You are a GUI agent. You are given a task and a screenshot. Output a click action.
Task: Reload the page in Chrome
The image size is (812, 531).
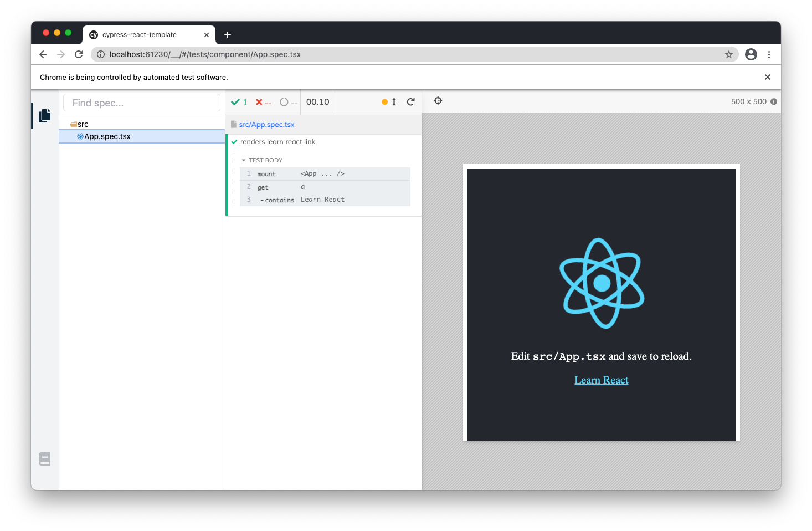click(79, 54)
